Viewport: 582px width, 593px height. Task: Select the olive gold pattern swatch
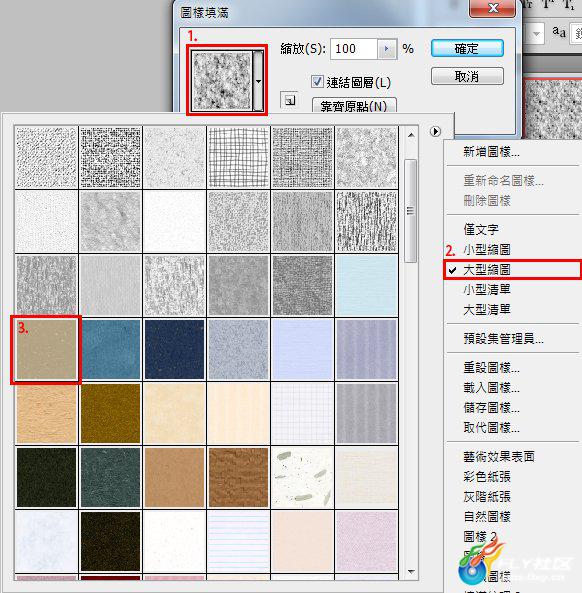tap(110, 413)
